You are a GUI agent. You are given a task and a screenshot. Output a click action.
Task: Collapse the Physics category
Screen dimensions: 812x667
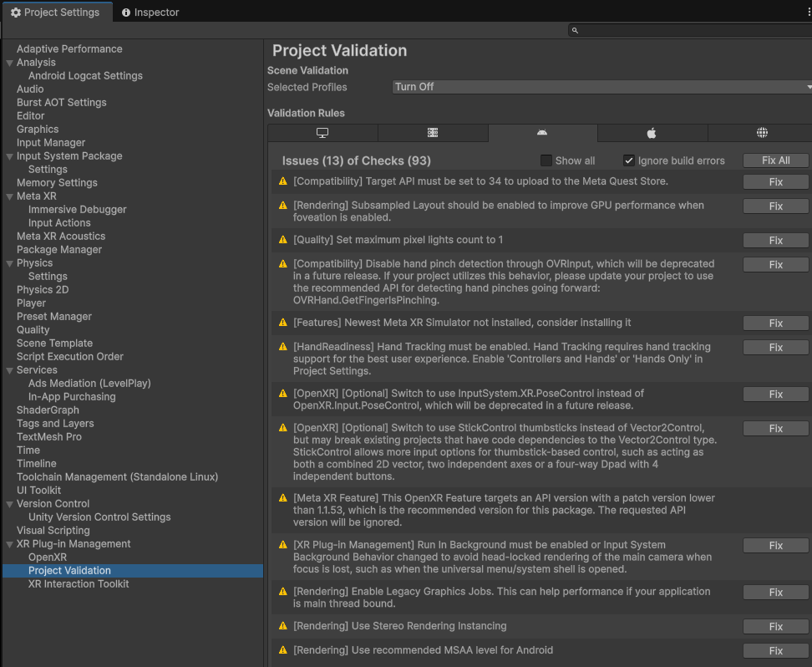pyautogui.click(x=9, y=263)
